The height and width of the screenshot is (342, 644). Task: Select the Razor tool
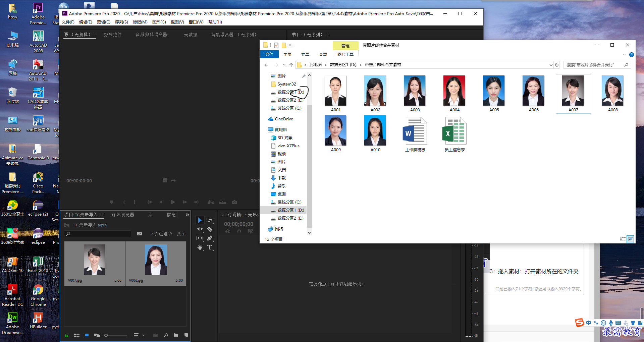point(210,229)
